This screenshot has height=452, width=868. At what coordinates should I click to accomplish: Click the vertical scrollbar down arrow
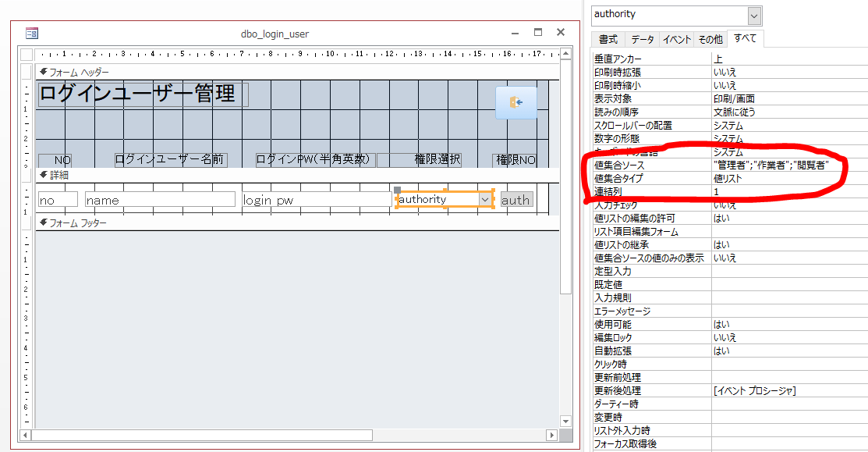coord(565,422)
